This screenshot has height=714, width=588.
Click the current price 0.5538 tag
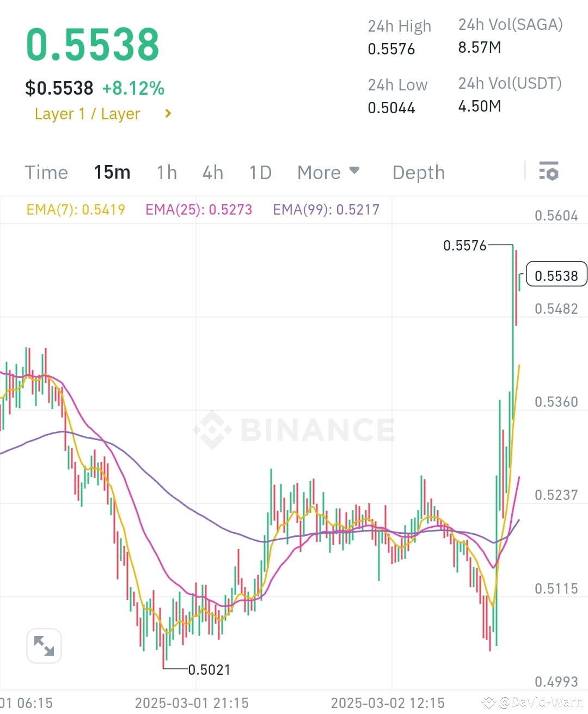tap(556, 275)
